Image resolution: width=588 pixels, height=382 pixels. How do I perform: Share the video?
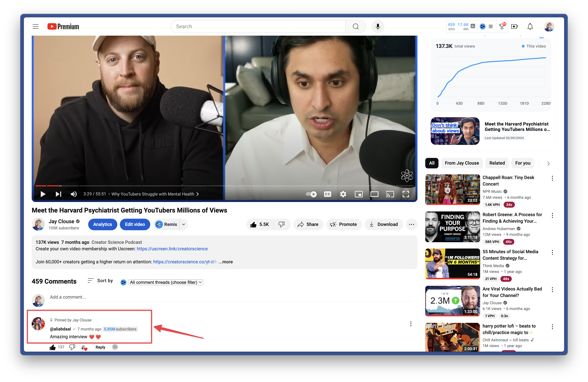coord(308,224)
